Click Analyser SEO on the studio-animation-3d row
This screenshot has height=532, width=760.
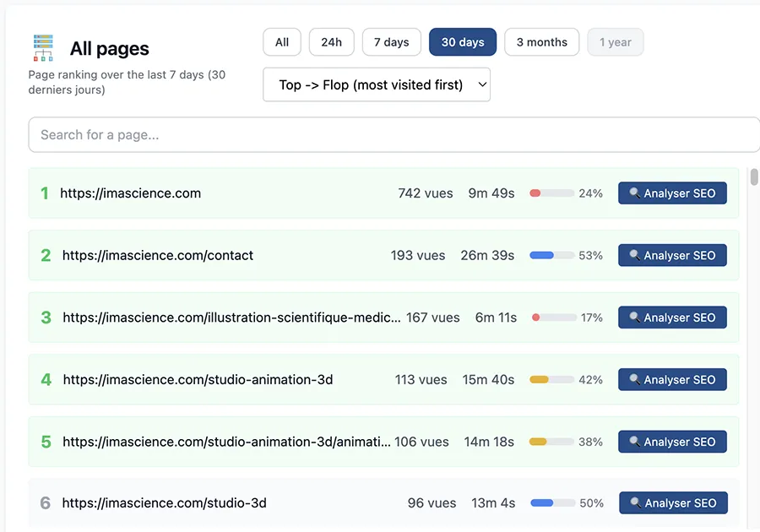point(672,379)
